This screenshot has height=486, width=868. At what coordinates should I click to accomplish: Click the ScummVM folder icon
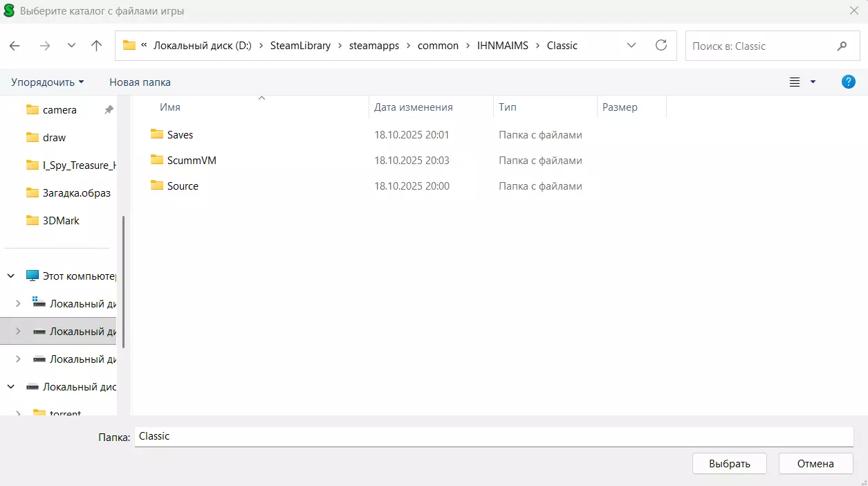(157, 160)
